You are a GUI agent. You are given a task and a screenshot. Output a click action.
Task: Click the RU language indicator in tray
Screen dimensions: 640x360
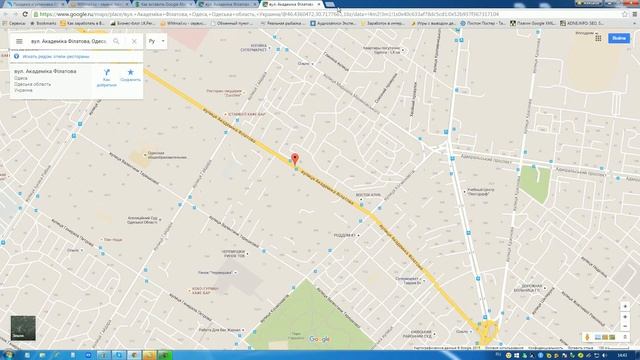tap(498, 355)
